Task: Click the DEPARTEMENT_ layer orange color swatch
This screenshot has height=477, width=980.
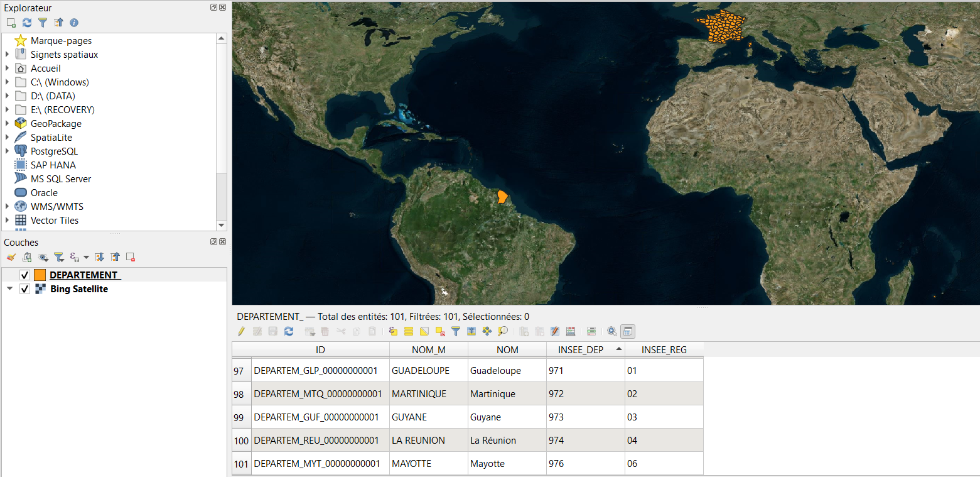Action: point(40,275)
